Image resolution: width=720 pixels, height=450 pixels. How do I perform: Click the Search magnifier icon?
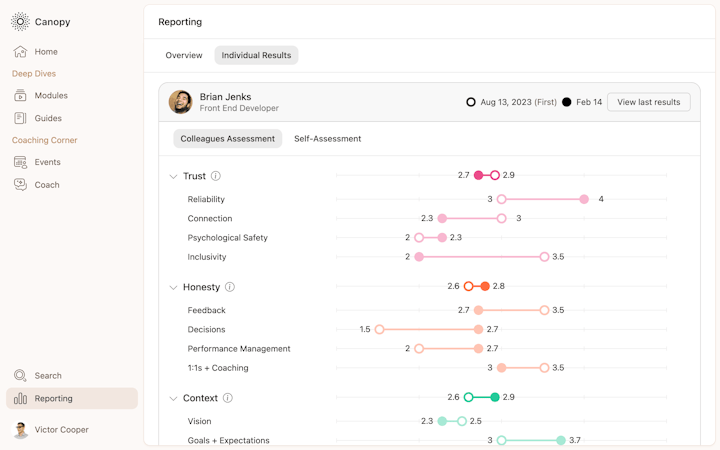(x=20, y=376)
